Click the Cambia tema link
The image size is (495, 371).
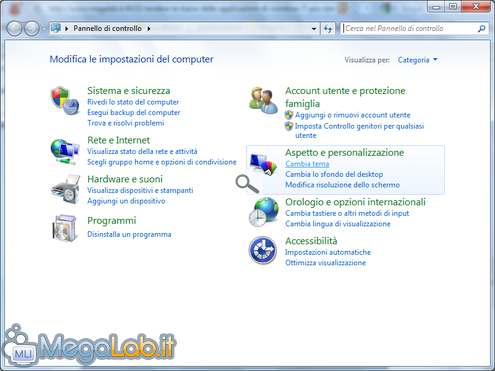(x=307, y=164)
